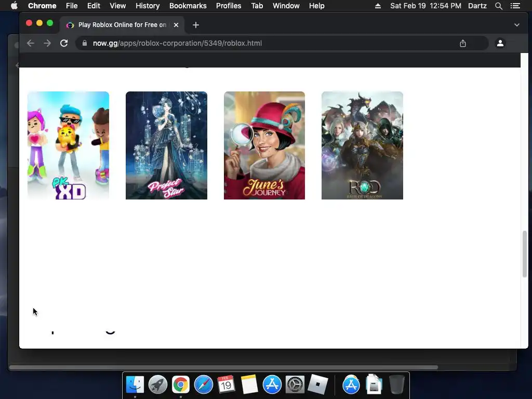Open the Apple menu
The height and width of the screenshot is (399, 532).
tap(14, 6)
